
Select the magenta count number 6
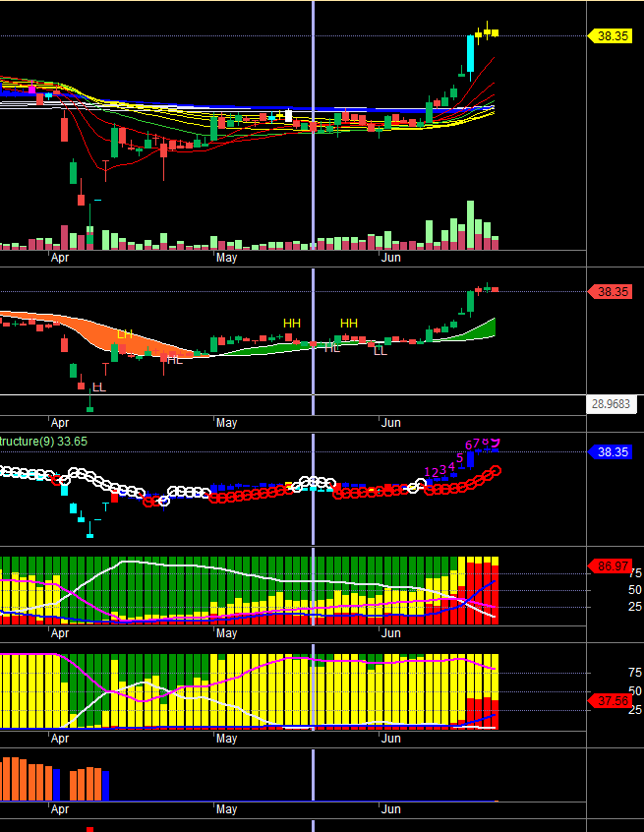pyautogui.click(x=468, y=446)
